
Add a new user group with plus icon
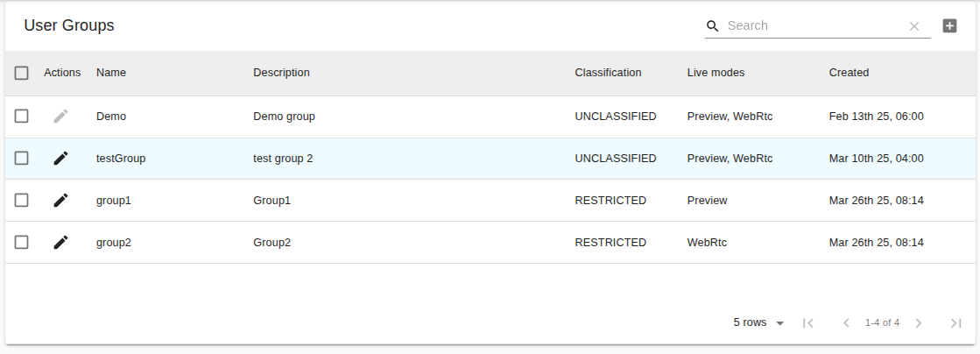pyautogui.click(x=949, y=26)
